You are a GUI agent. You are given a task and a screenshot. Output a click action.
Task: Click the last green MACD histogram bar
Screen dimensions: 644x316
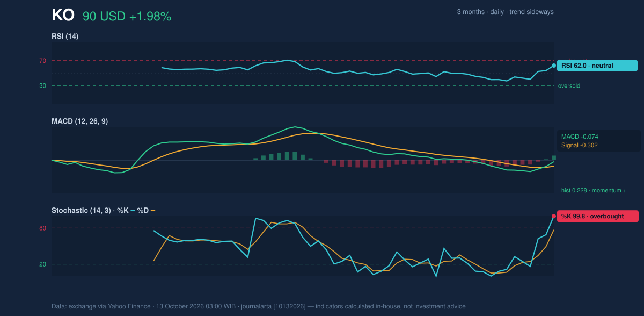(x=554, y=157)
